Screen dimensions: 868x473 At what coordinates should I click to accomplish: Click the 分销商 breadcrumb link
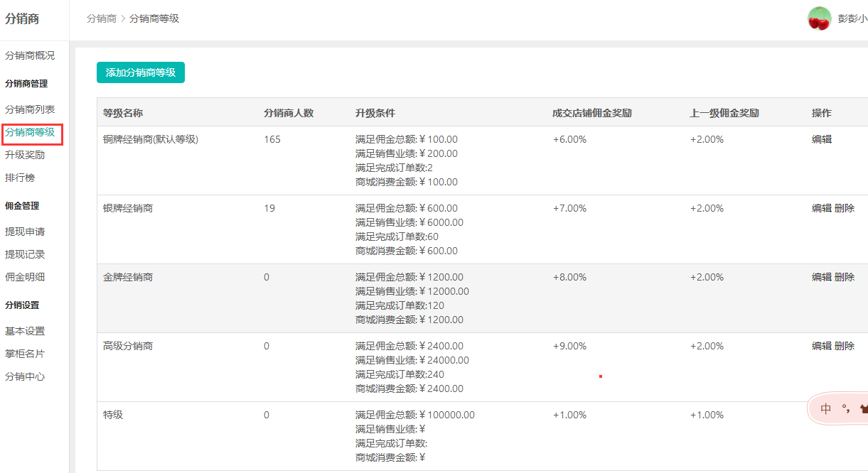[x=101, y=18]
